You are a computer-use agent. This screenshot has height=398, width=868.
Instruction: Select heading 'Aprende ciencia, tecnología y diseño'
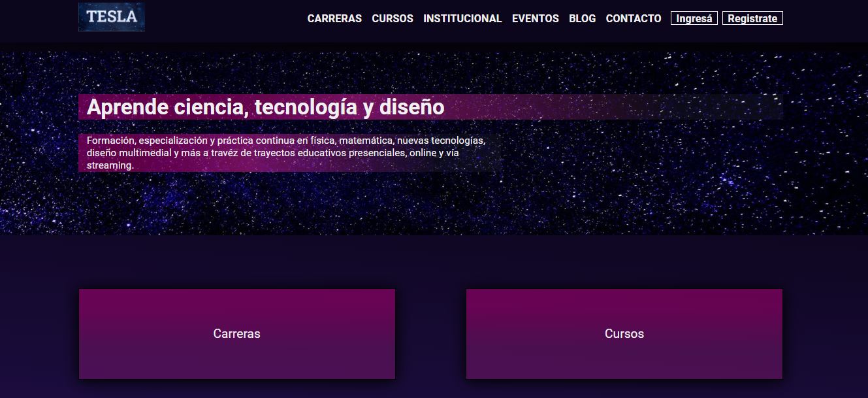point(430,107)
